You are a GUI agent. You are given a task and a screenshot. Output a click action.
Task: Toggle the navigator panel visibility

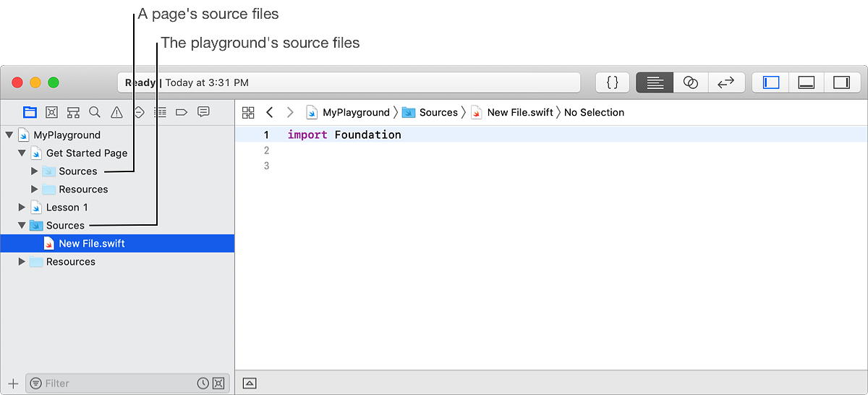771,82
